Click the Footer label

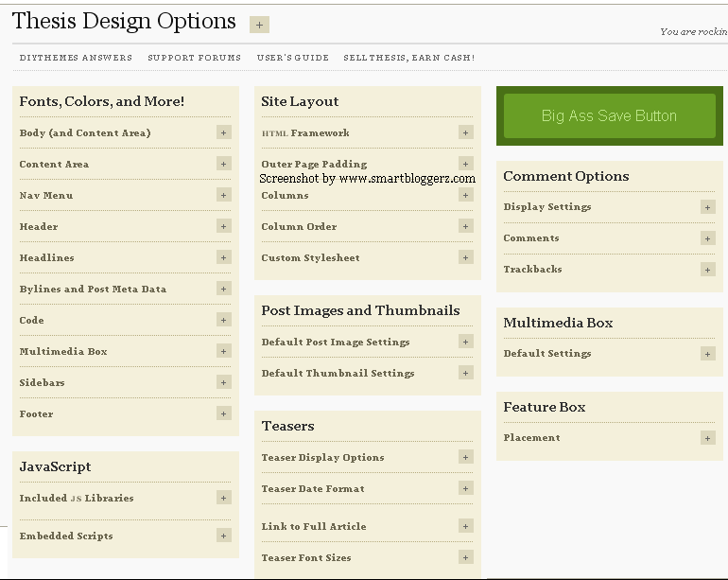36,413
